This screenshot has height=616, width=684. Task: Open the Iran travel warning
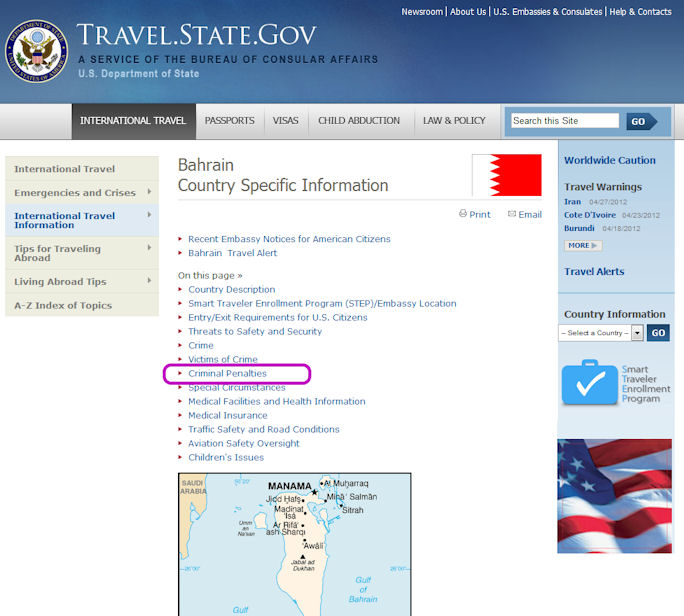click(x=572, y=202)
